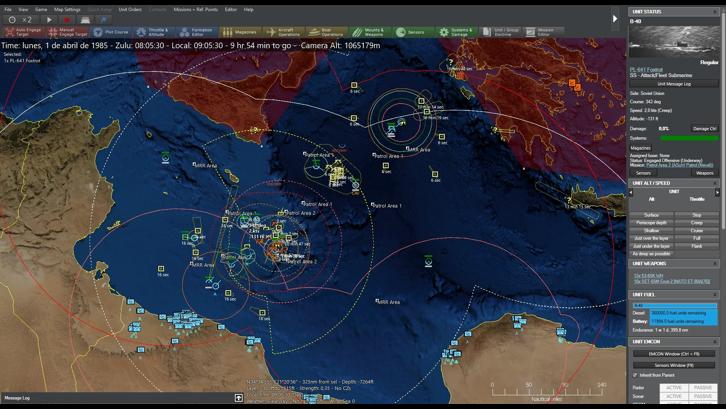Click the x2 time compression indicator
Viewport: 726px width, 409px height.
tap(27, 20)
